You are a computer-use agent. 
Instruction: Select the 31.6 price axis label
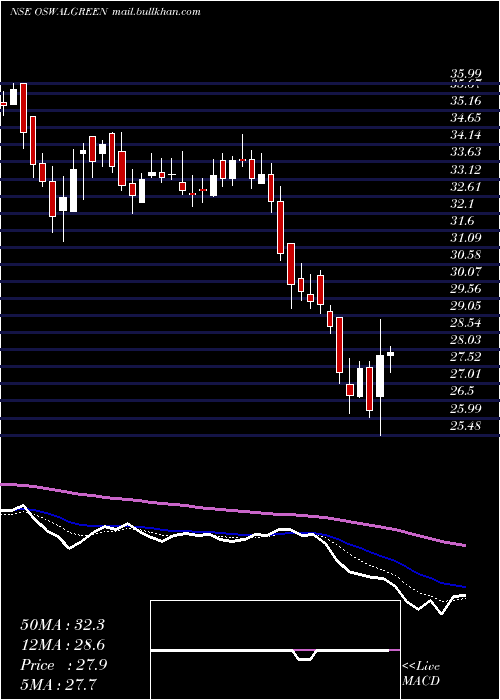point(462,221)
